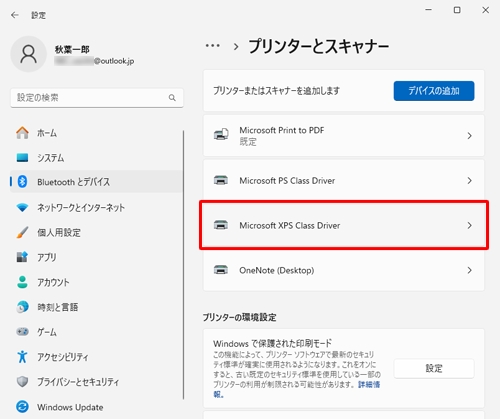Viewport: 500px width, 419px height.
Task: Click the 設定 button for protected print mode
Action: 434,368
